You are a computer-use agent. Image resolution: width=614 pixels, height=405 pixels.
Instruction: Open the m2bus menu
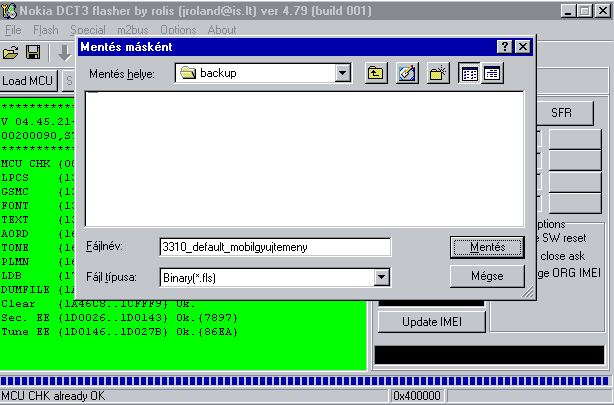[x=133, y=30]
